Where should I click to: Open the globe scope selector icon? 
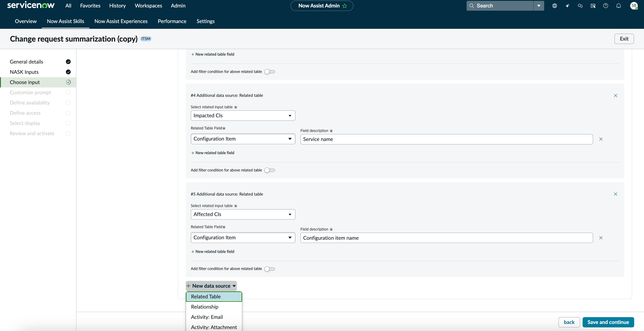pyautogui.click(x=554, y=6)
